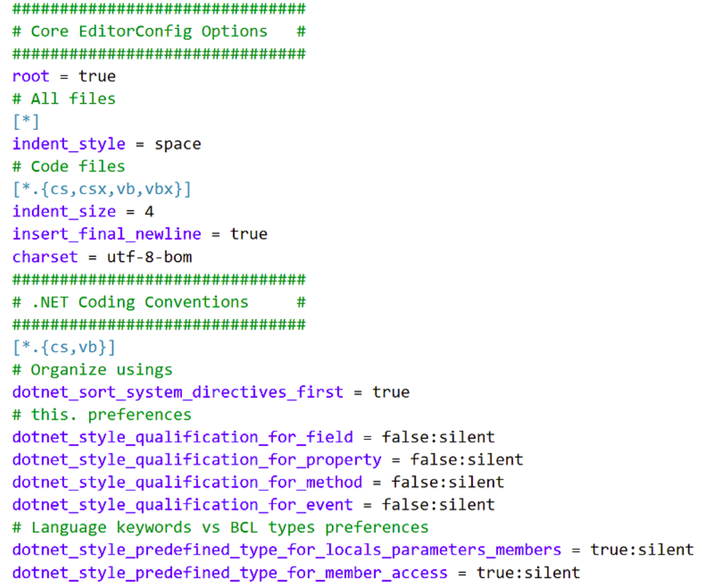Click the '[*.{cs,vb}]' section header
Image resolution: width=721 pixels, height=588 pixels.
coord(64,347)
